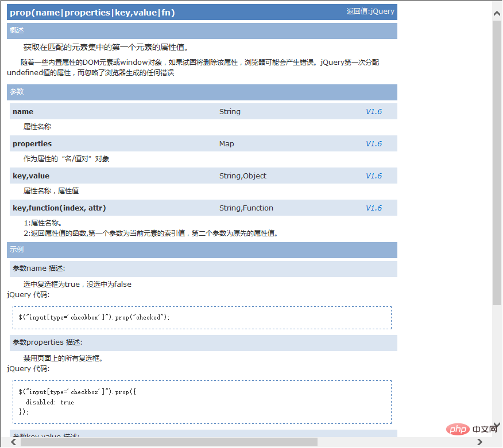Click the second jQuery 代码: label
The image size is (503, 448).
(x=28, y=368)
